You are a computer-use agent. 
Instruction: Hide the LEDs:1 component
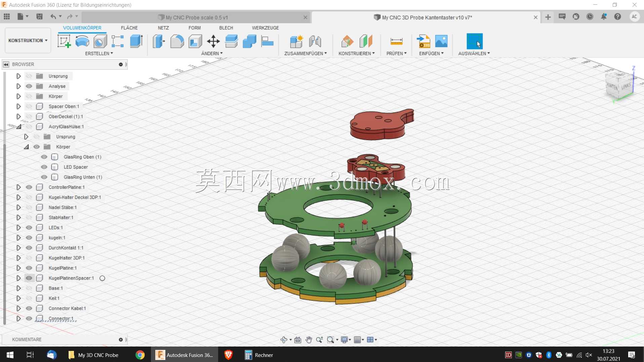[29, 227]
